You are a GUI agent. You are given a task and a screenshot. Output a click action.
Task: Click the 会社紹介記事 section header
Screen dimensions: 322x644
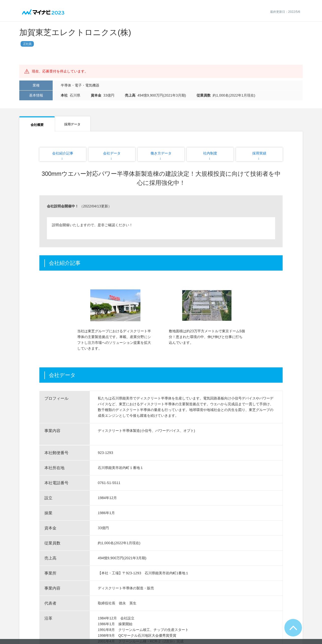pyautogui.click(x=161, y=263)
